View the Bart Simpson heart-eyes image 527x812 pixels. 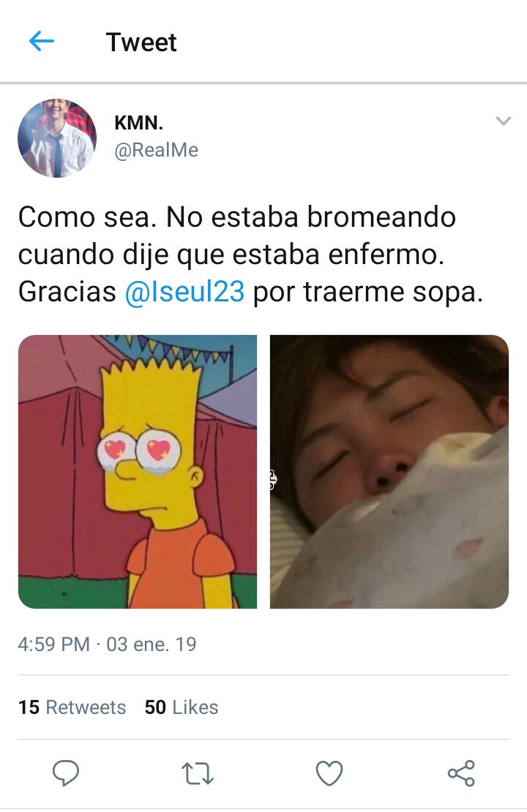[x=138, y=472]
